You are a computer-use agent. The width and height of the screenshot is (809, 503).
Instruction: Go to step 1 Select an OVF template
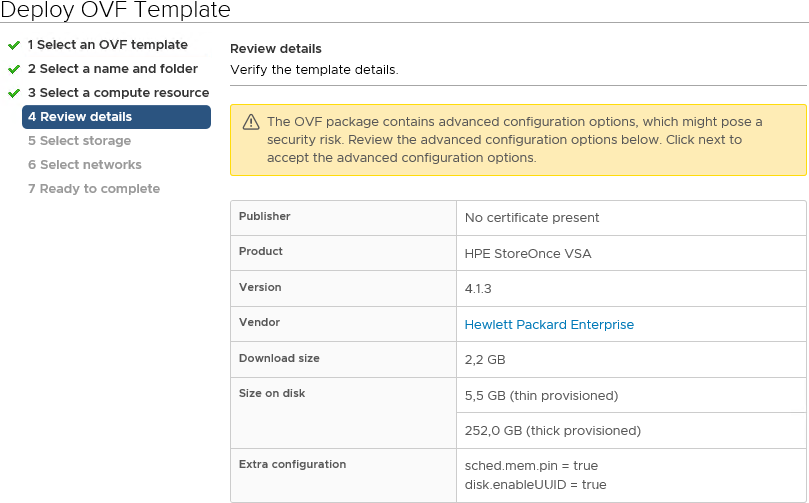(x=107, y=45)
